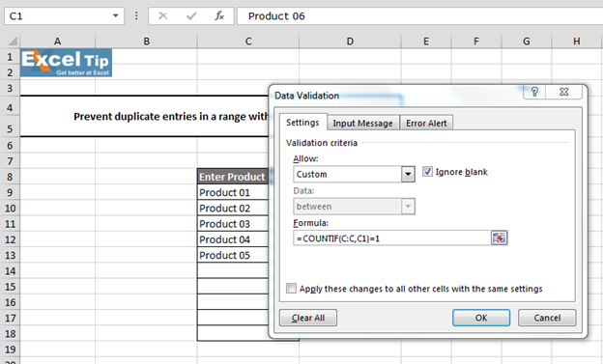The image size is (603, 364).
Task: Click the Select All corner triangle
Action: (12, 41)
